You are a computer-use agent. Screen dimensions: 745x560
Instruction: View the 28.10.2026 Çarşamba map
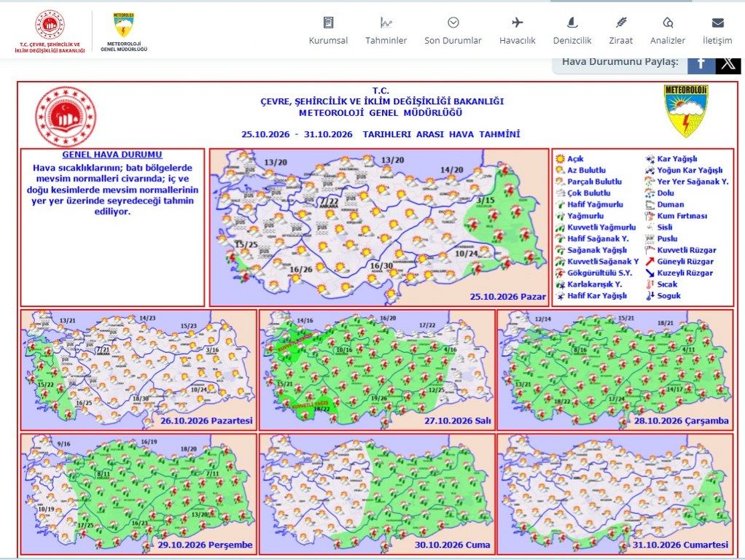(x=615, y=370)
